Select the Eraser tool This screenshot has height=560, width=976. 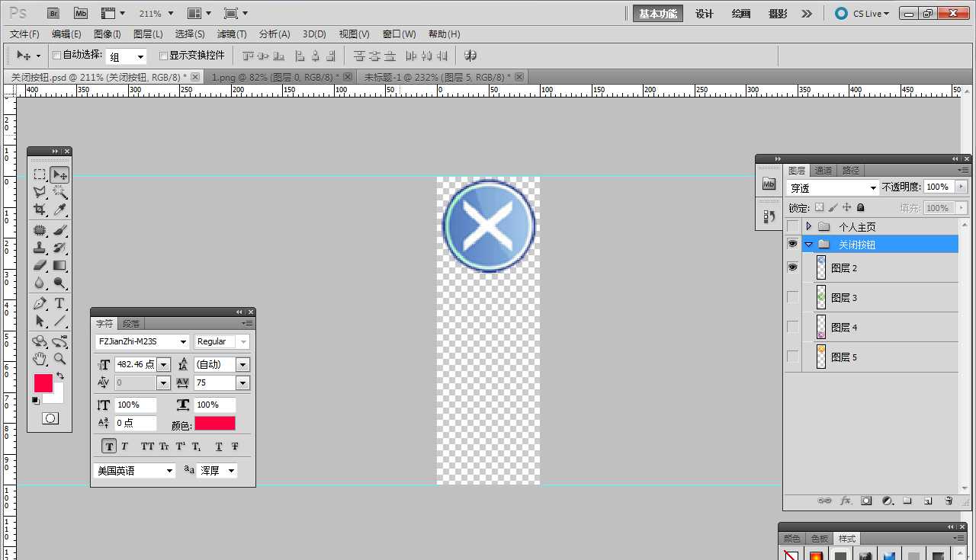pos(40,265)
